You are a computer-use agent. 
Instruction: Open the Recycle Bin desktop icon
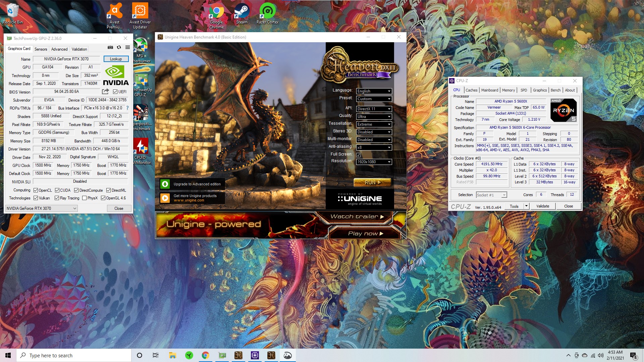12,13
